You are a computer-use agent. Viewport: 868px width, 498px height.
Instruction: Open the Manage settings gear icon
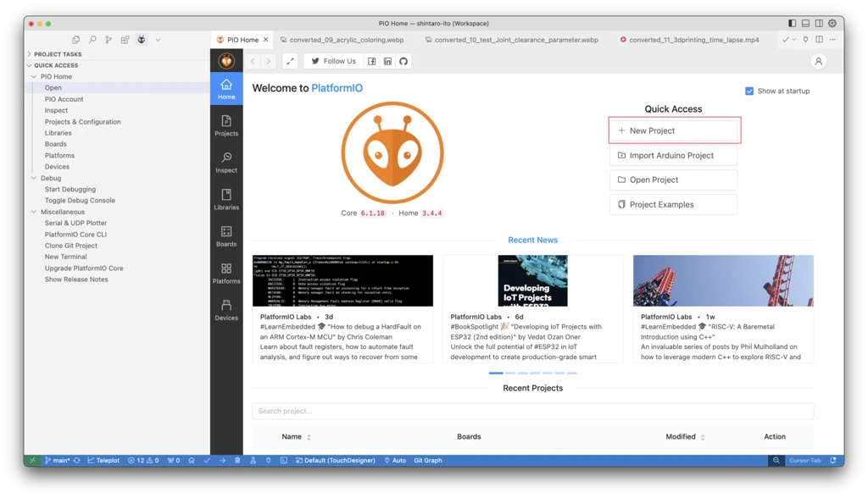coord(832,23)
